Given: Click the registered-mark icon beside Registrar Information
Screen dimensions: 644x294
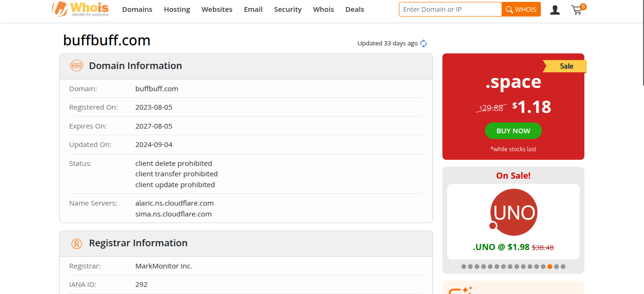Looking at the screenshot, I should coord(76,243).
